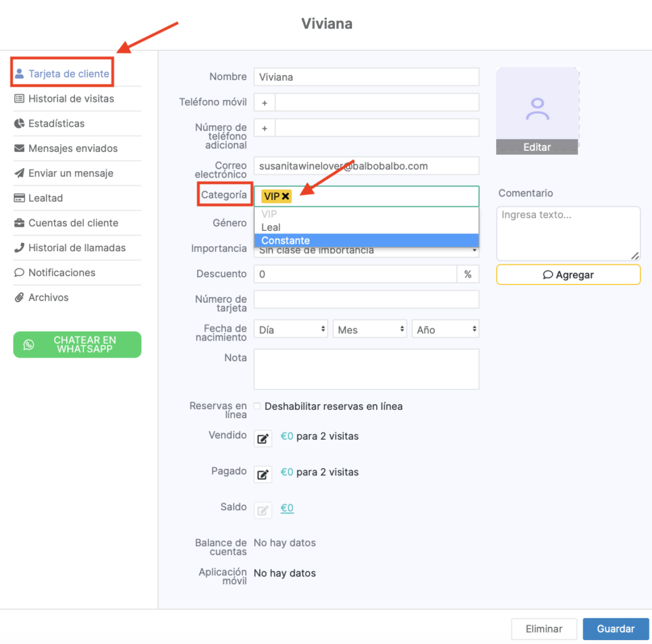Click the Editar profile photo thumbnail

(x=537, y=110)
